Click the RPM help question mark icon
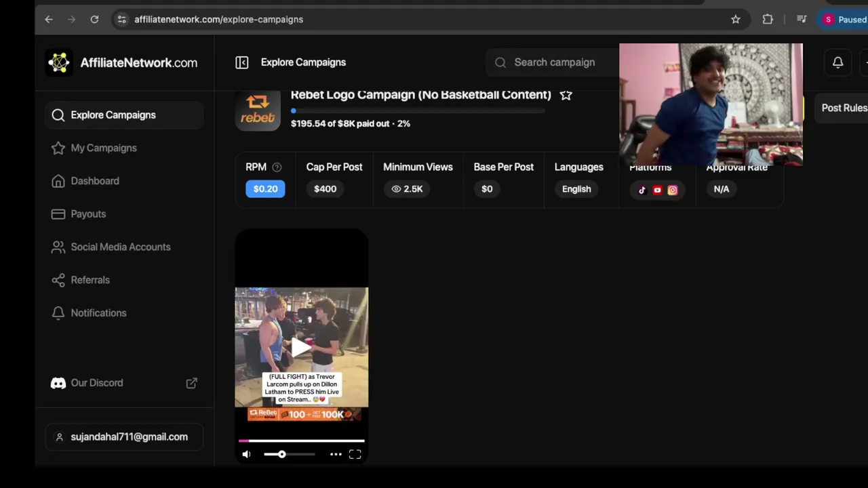Image resolution: width=868 pixels, height=488 pixels. click(277, 167)
